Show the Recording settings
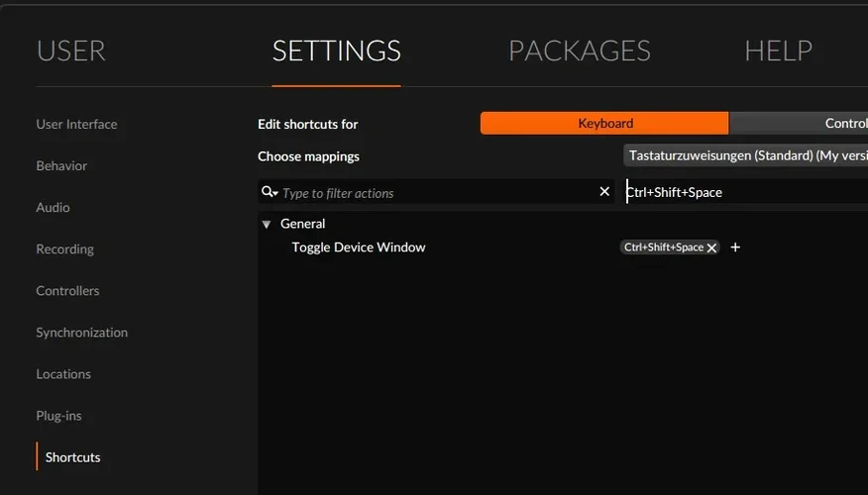 pos(64,248)
